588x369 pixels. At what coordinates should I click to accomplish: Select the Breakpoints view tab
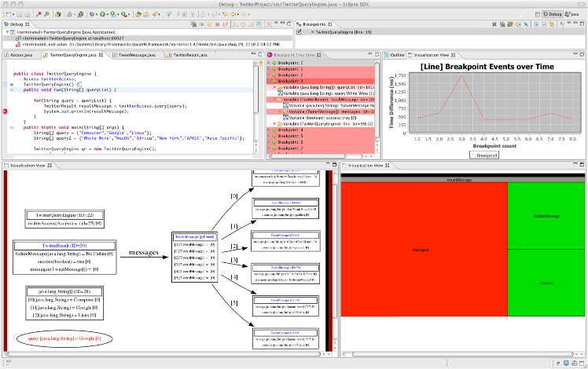[314, 24]
